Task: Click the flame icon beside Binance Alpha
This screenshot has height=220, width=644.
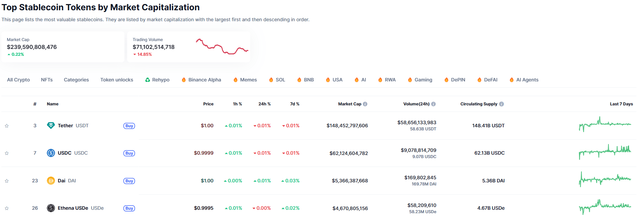Action: [184, 80]
